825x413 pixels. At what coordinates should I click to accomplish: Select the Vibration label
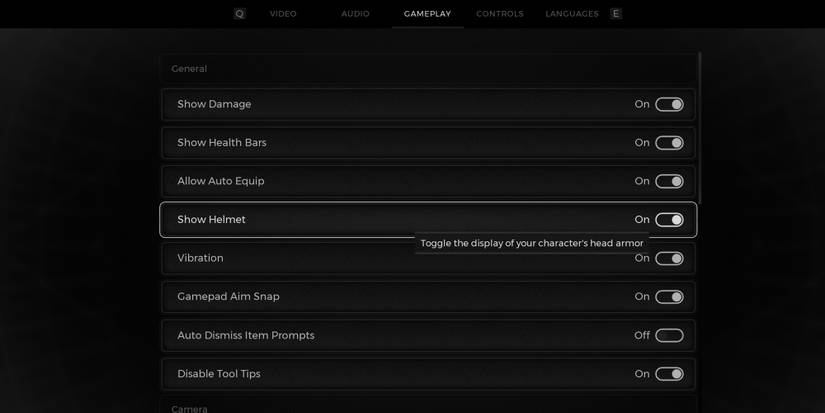point(200,258)
